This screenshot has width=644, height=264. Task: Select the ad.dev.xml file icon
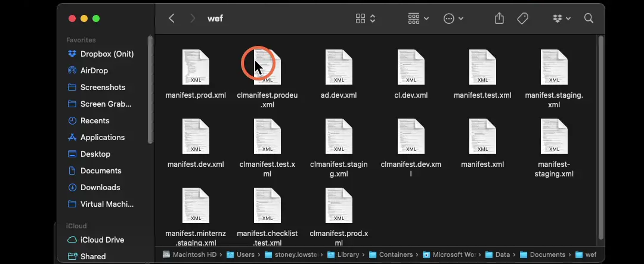pyautogui.click(x=339, y=67)
